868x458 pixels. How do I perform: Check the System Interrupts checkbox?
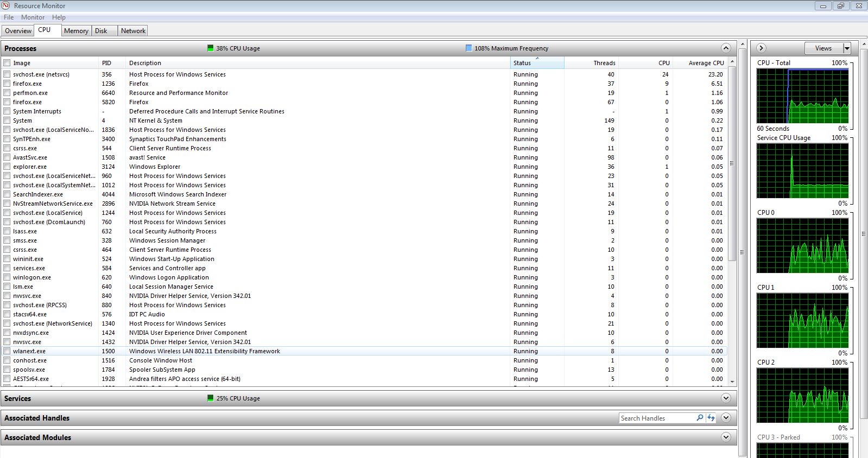pyautogui.click(x=7, y=111)
